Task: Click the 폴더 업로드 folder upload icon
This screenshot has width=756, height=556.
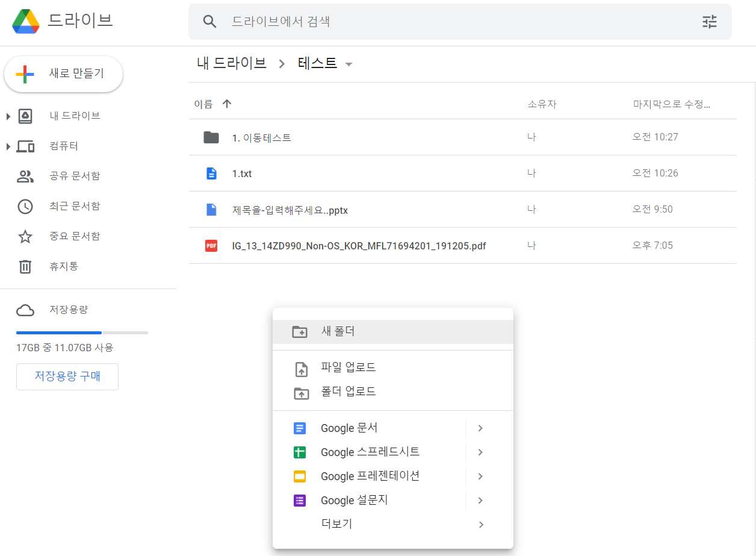Action: tap(301, 393)
